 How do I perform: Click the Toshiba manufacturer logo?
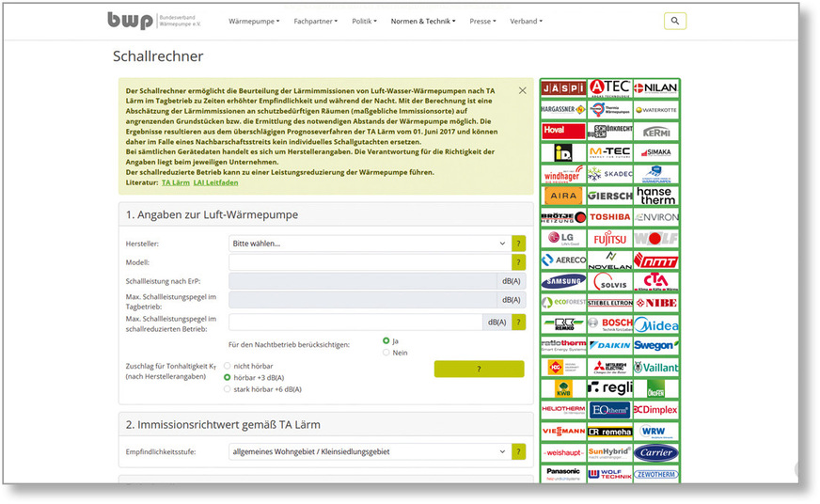pos(609,217)
